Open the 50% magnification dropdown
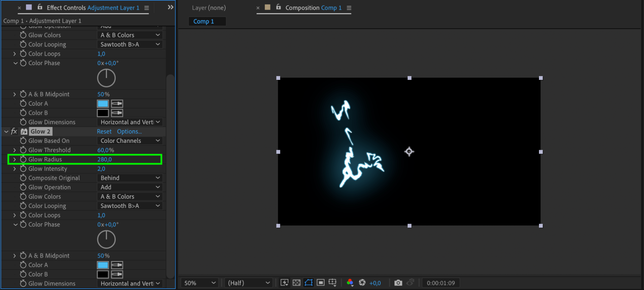Screen dimensions: 644x290 [x=199, y=283]
